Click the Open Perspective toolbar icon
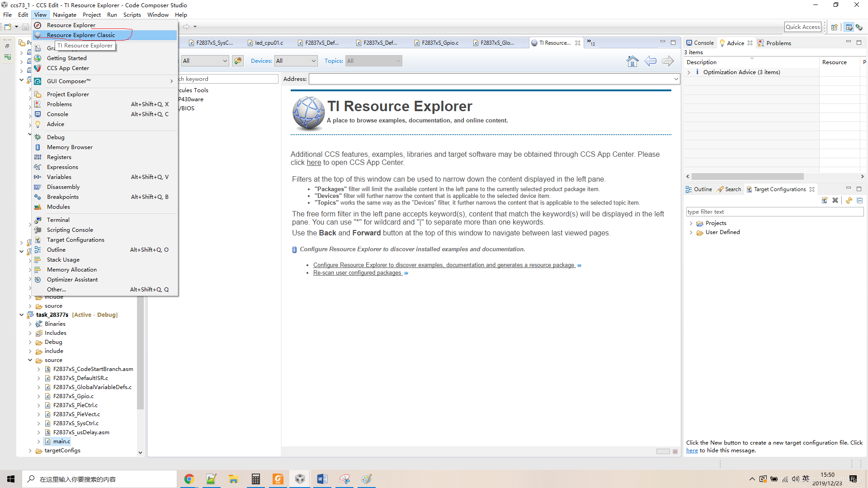This screenshot has height=488, width=868. click(x=835, y=27)
